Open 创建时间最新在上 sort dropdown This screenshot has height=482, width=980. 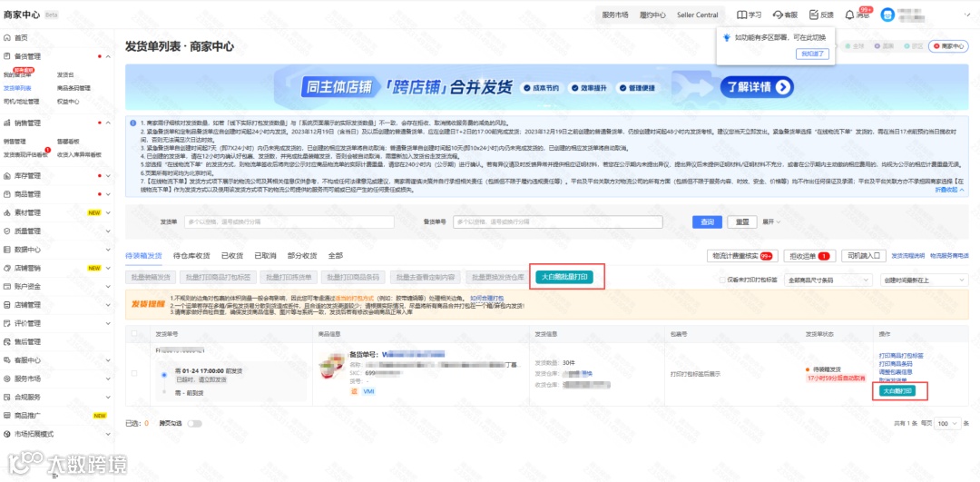coord(924,280)
